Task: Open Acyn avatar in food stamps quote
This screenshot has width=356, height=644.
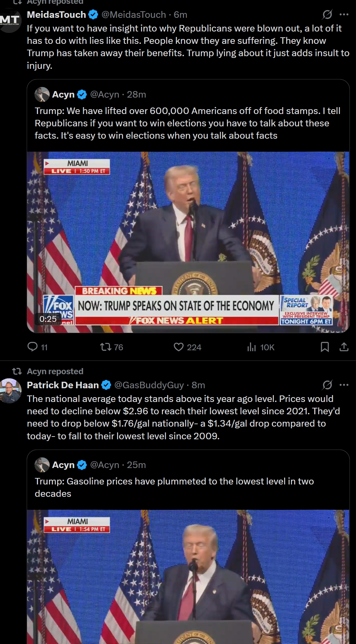Action: click(42, 94)
